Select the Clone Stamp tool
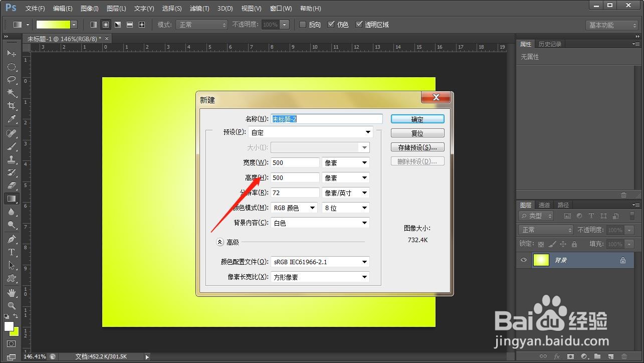Viewport: 644px width, 363px height. (x=11, y=159)
